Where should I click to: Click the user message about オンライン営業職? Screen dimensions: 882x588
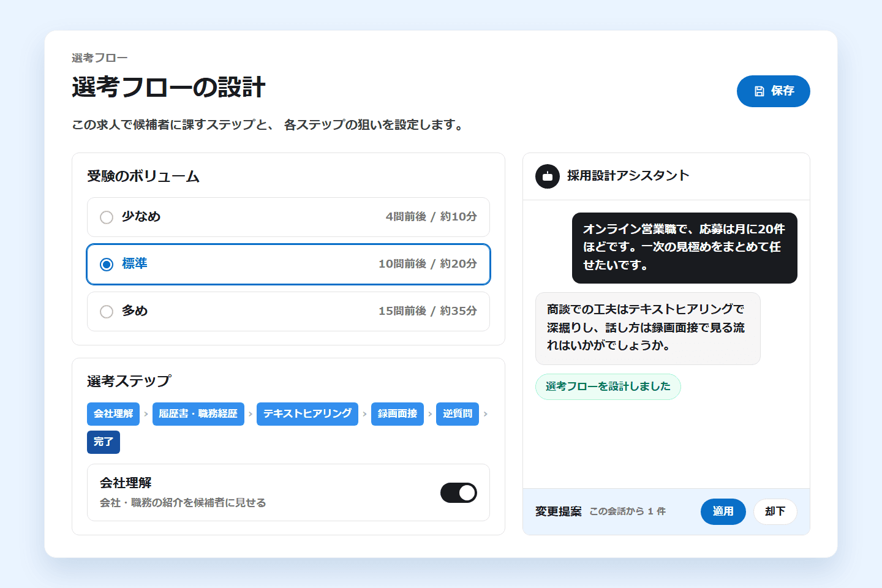685,248
